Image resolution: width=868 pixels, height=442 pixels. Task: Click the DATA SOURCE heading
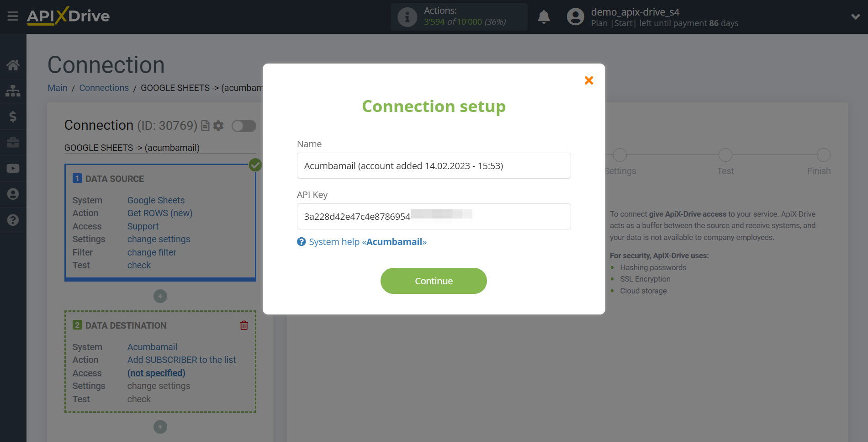click(x=115, y=179)
